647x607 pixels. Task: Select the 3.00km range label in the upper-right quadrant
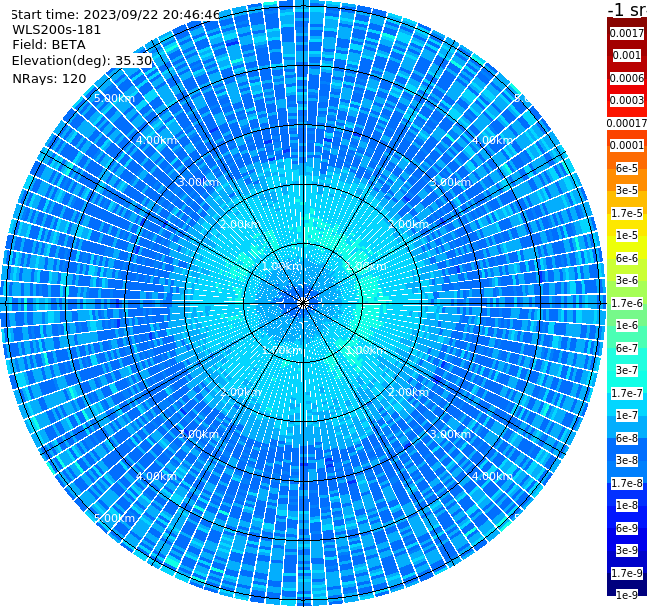click(x=450, y=182)
